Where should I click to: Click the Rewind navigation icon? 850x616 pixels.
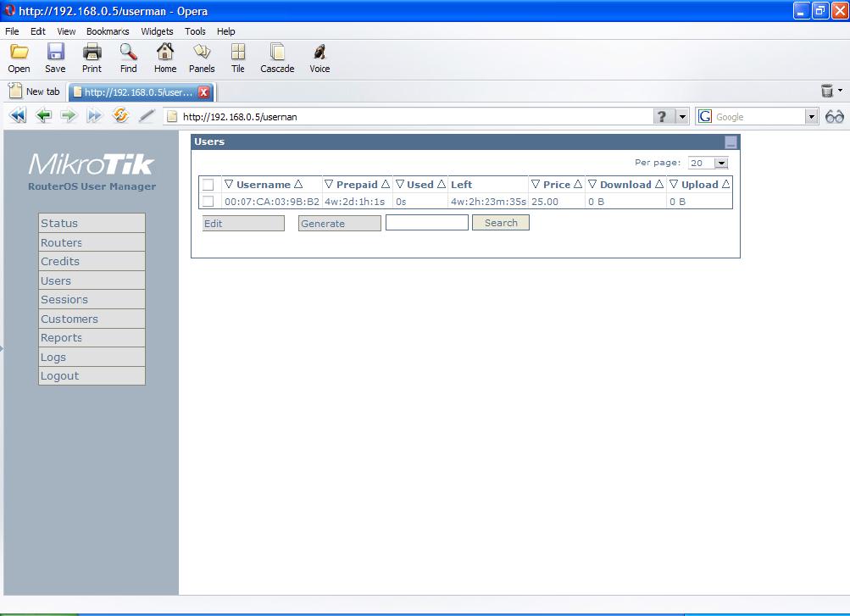point(18,115)
